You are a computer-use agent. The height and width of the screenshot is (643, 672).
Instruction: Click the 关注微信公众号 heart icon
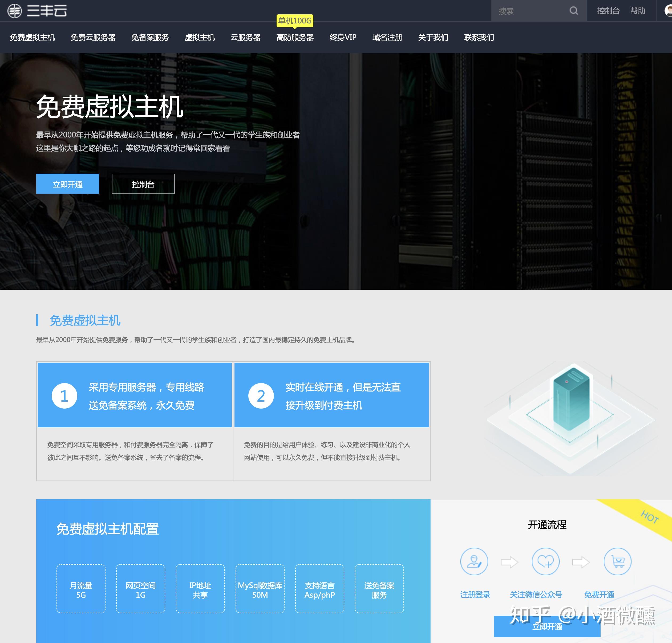click(545, 561)
